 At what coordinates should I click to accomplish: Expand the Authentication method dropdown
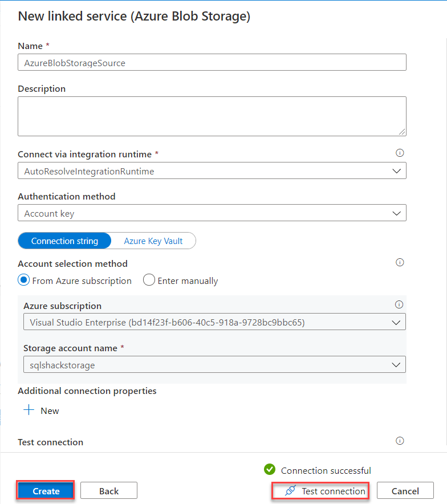tap(397, 213)
